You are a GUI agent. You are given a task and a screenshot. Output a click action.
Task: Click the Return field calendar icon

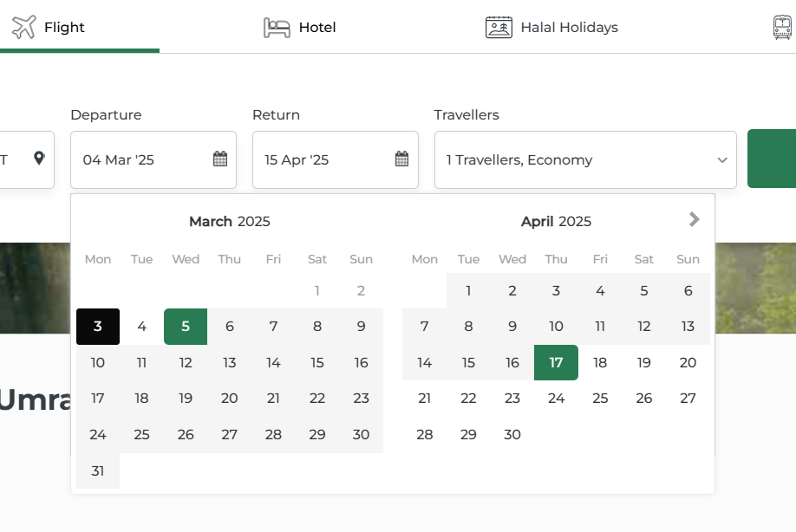(x=401, y=159)
